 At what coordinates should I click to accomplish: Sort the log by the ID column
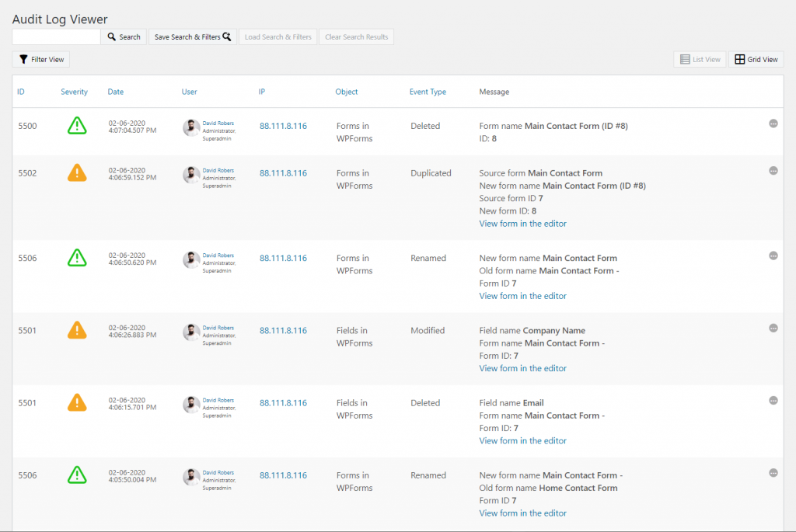tap(21, 92)
